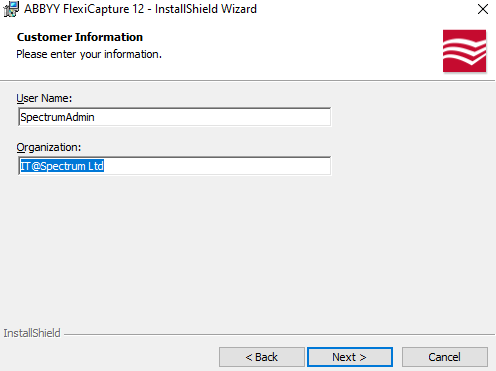Click the separator line beside InstallShield

coord(279,334)
